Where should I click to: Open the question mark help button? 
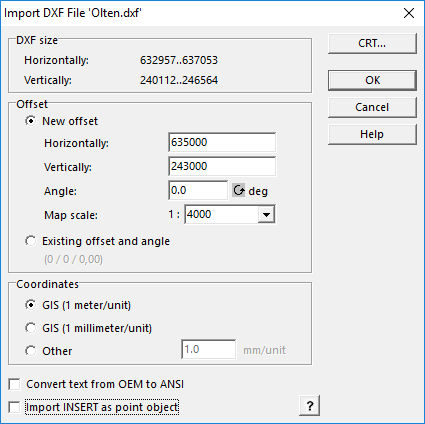tap(309, 406)
